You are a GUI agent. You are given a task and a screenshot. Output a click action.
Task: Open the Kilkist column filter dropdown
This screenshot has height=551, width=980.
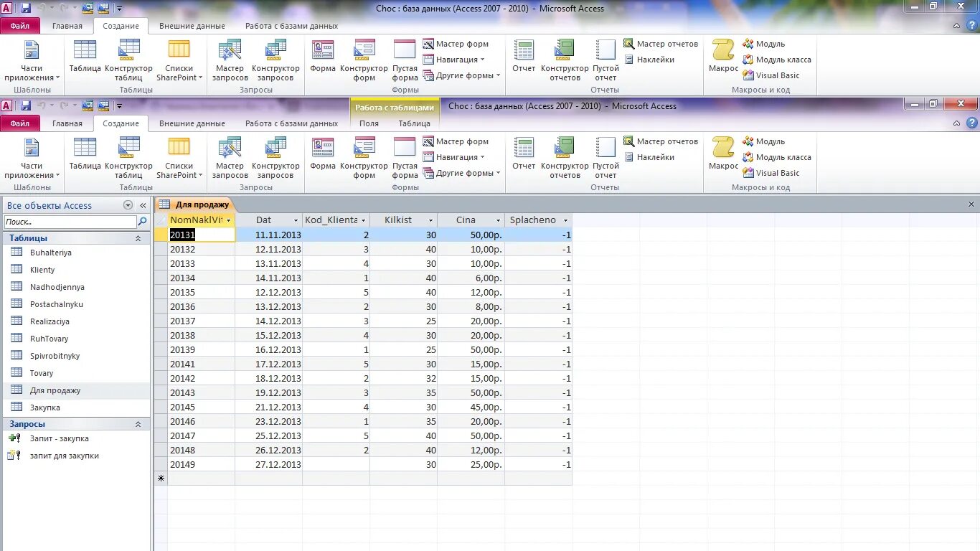pyautogui.click(x=430, y=220)
